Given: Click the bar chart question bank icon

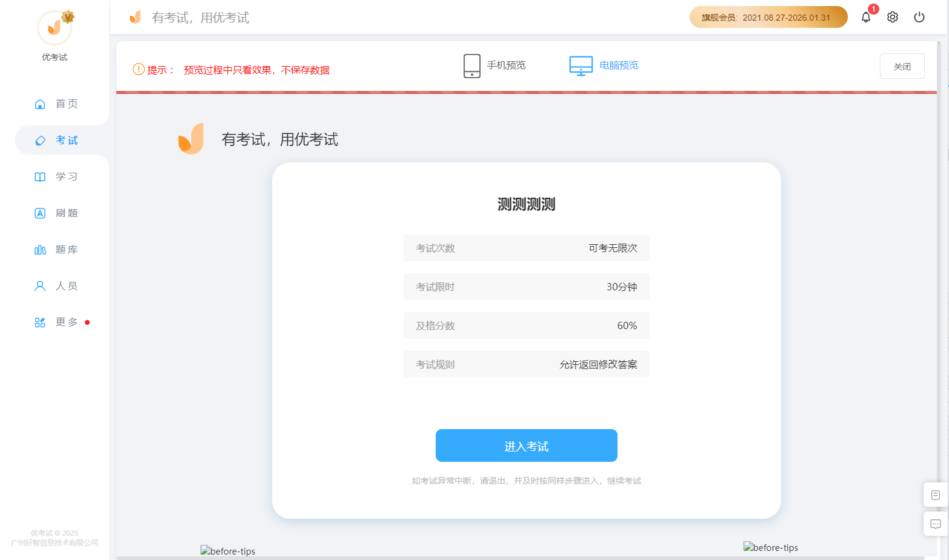Looking at the screenshot, I should (40, 250).
